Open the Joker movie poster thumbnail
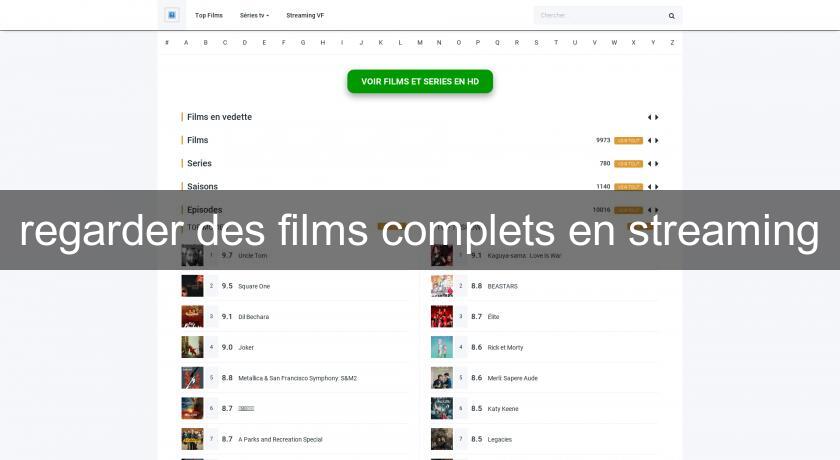Image resolution: width=840 pixels, height=460 pixels. click(x=192, y=347)
